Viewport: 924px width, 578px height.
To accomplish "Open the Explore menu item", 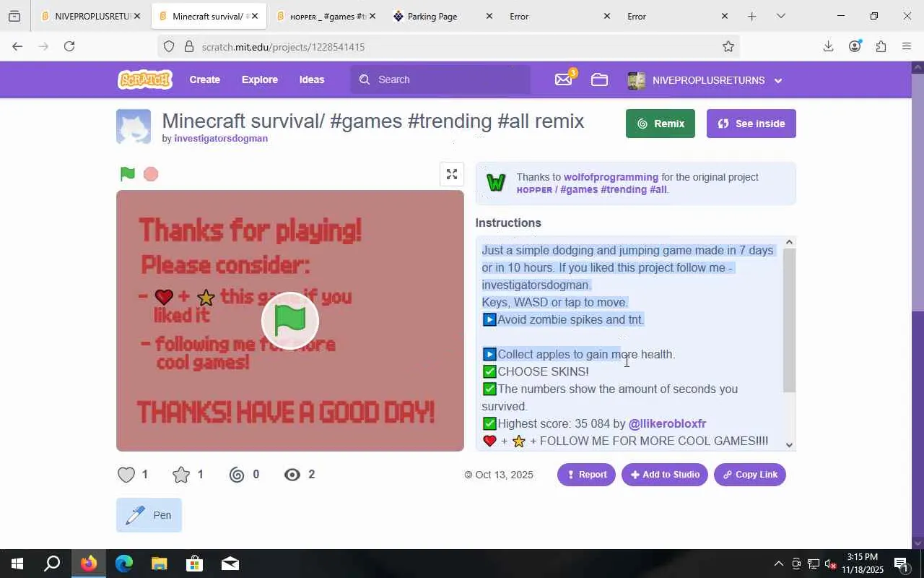I will pos(260,79).
